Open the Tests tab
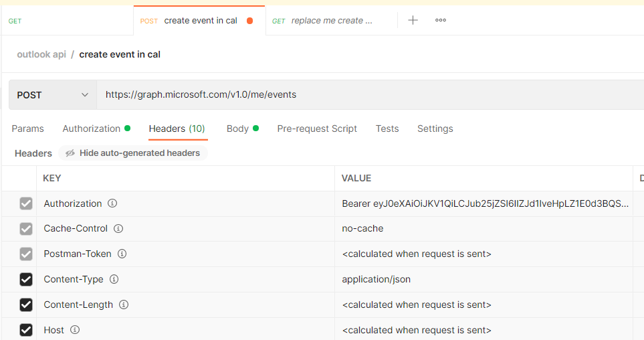Screen dimensions: 644x340 pos(387,129)
